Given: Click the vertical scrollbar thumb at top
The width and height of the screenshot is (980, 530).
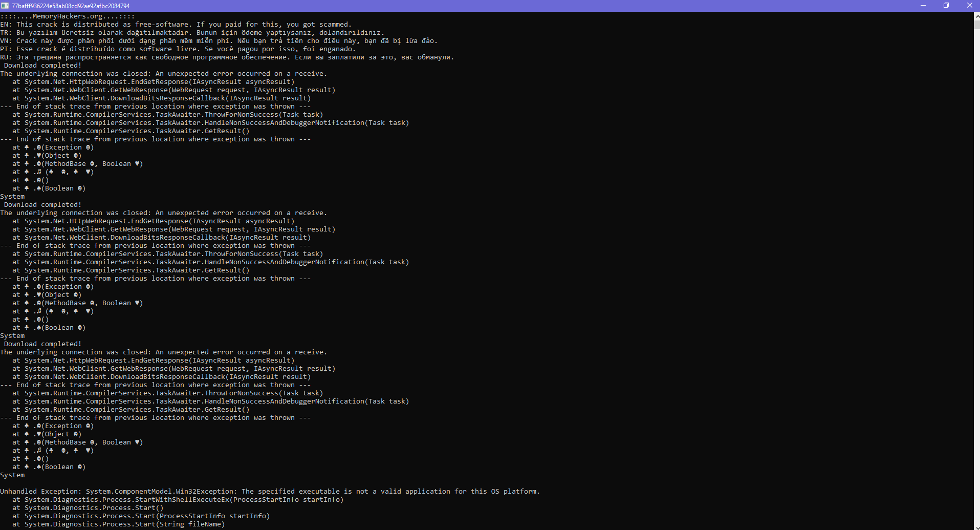Looking at the screenshot, I should click(x=976, y=25).
